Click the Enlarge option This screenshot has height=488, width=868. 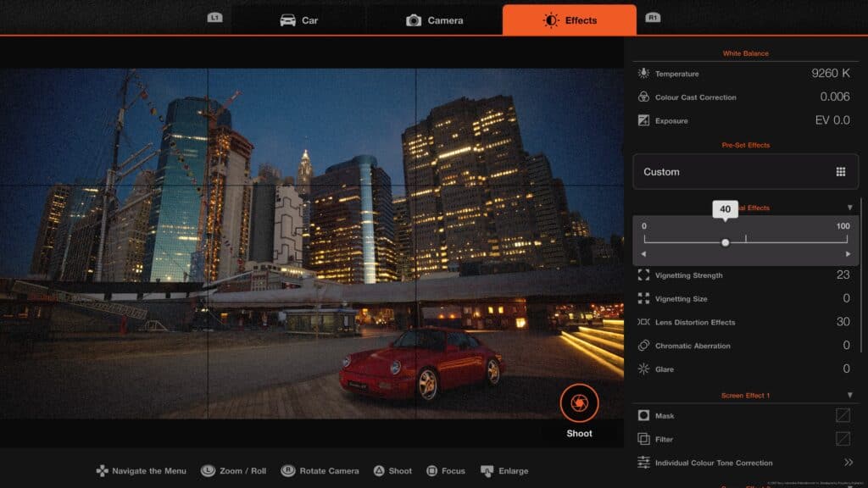506,470
